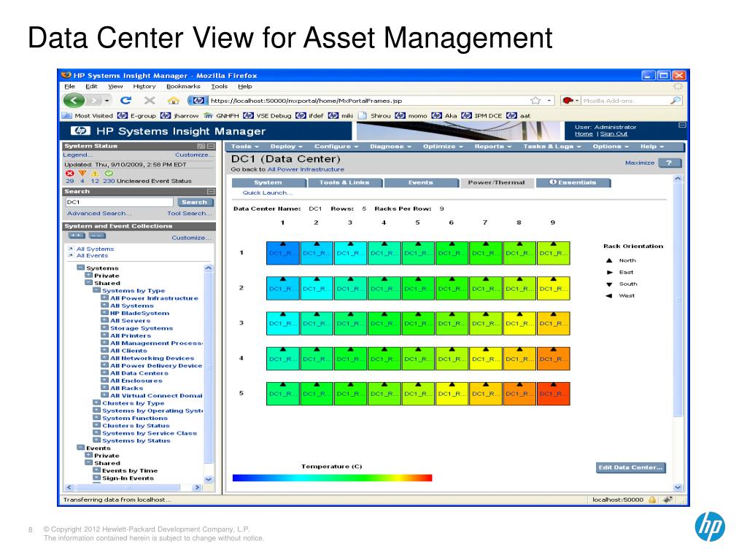The height and width of the screenshot is (560, 747).
Task: Select the red rack in row 5, column 9
Action: [554, 394]
